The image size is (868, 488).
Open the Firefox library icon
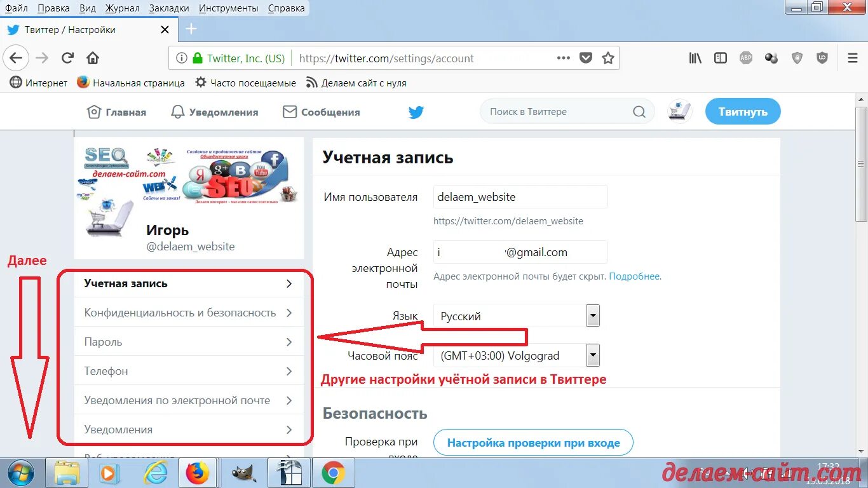pos(696,58)
